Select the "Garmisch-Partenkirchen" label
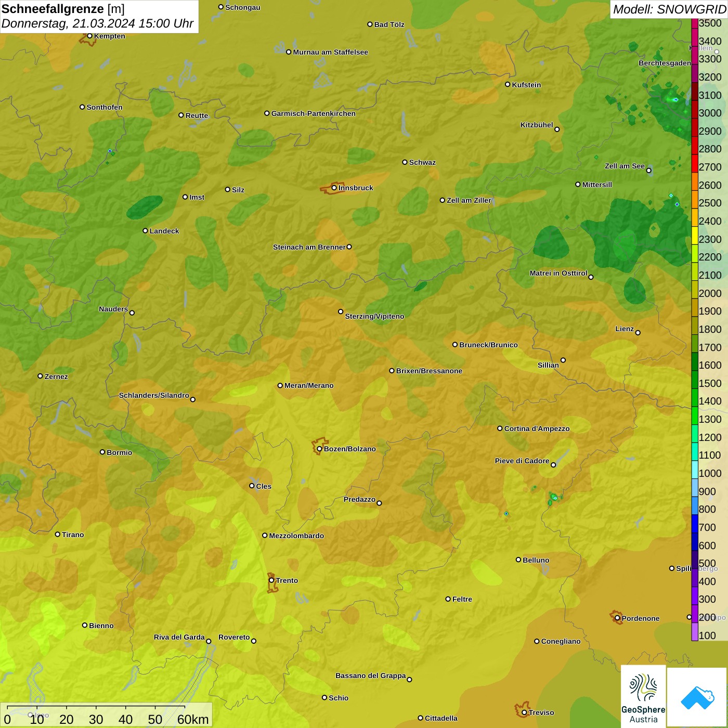The width and height of the screenshot is (728, 728). (x=314, y=113)
